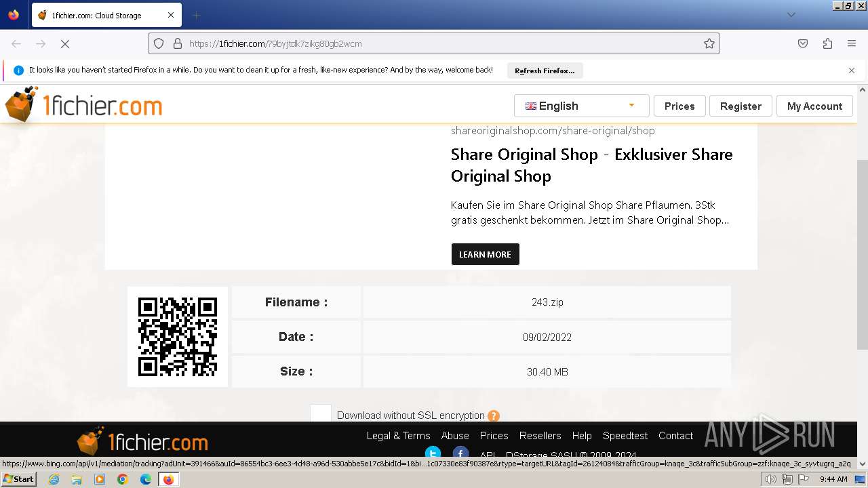Click the Facebook icon in footer
Screen dimensions: 868x488
coord(460,453)
